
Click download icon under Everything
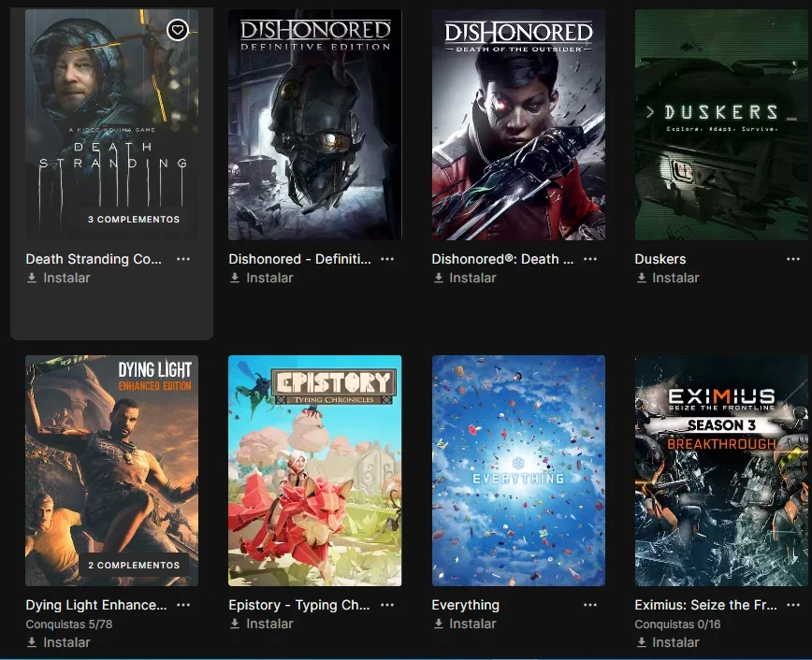[x=438, y=624]
